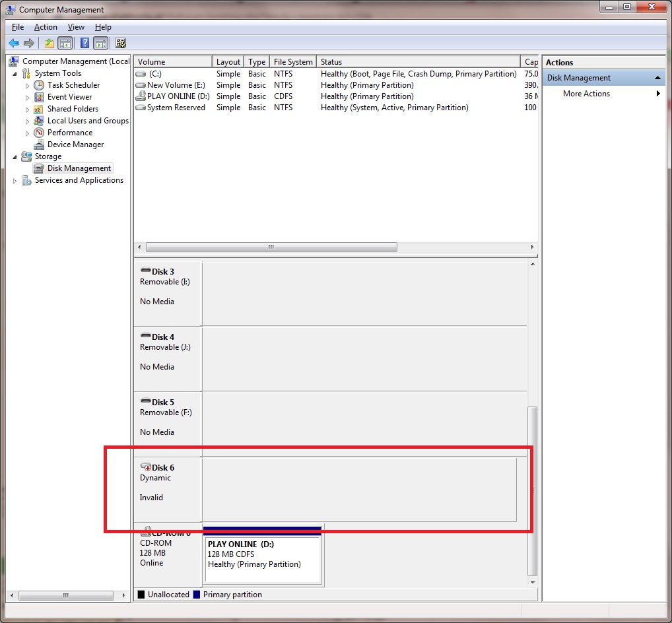Toggle the Show/Hide Action Pane icon

(x=101, y=43)
